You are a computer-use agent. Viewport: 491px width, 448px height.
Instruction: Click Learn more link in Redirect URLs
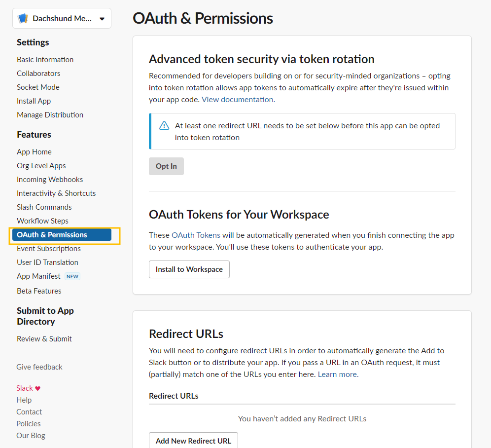click(x=338, y=374)
